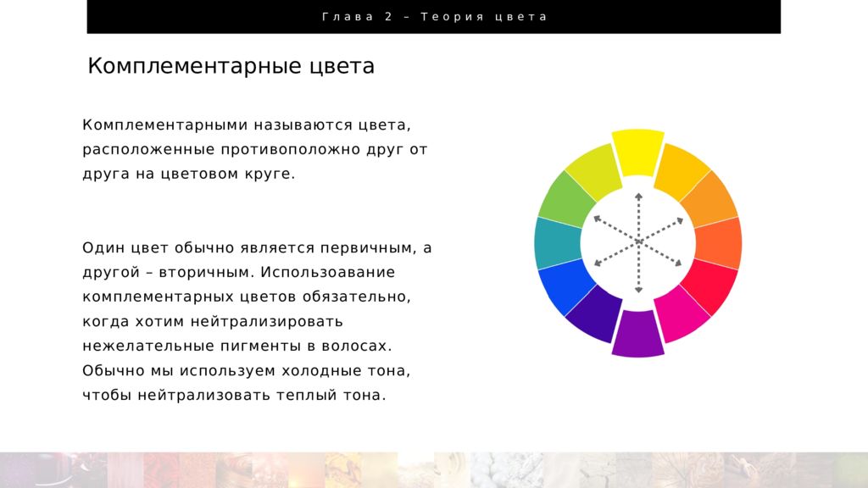This screenshot has width=868, height=488.
Task: Click the line 'нежелательные пигменты в волосах.'
Action: pos(237,346)
